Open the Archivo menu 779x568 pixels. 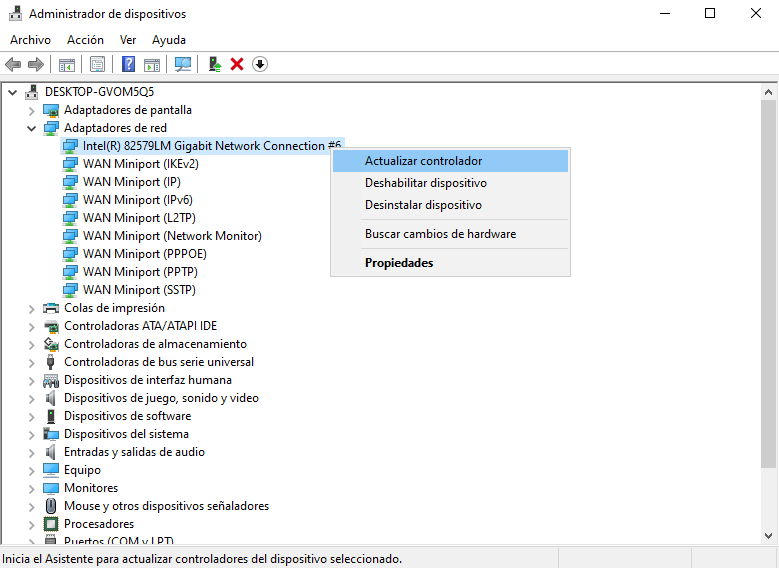[30, 40]
